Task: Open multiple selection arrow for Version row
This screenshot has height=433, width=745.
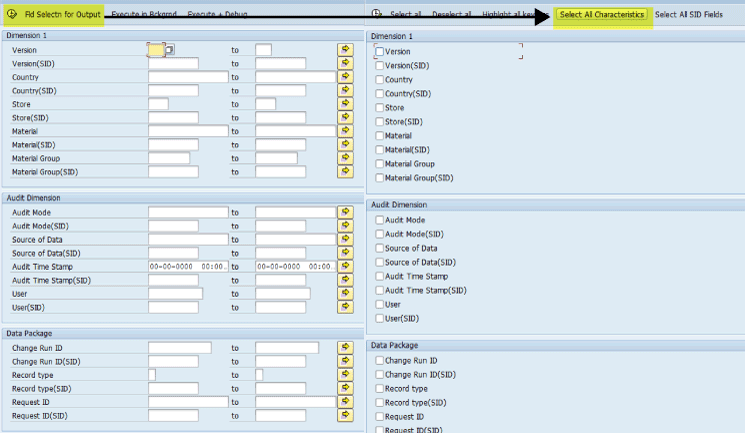Action: click(x=345, y=49)
